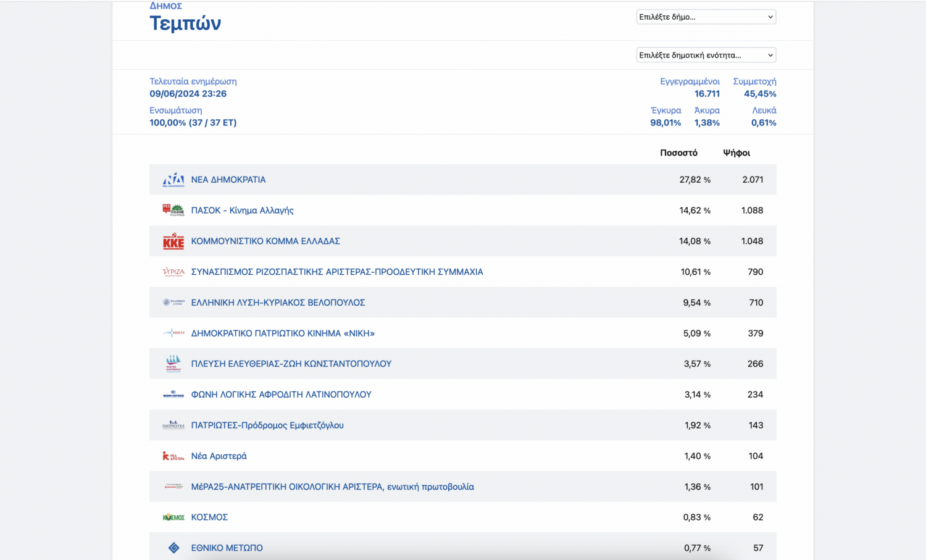Click the 790 votes cell

756,272
